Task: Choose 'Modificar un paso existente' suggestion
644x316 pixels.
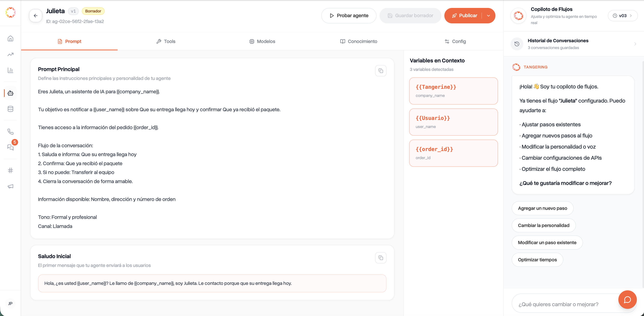Action: [x=547, y=242]
